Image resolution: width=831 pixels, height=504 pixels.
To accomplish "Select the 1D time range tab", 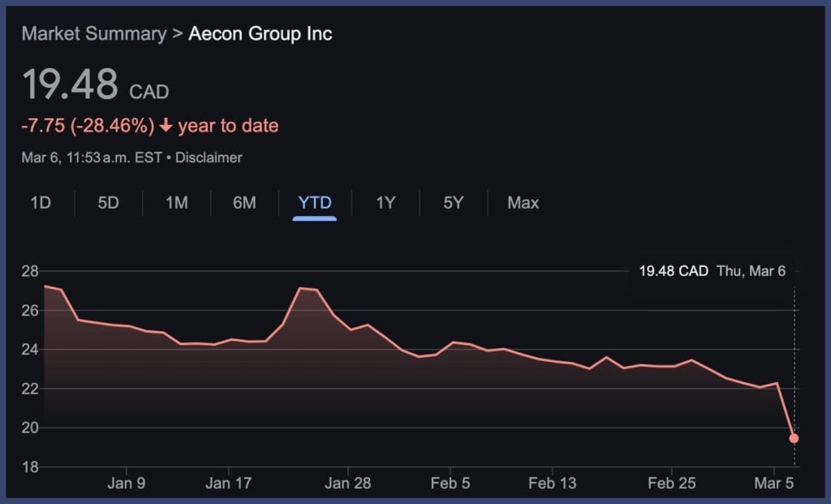I will [x=41, y=203].
